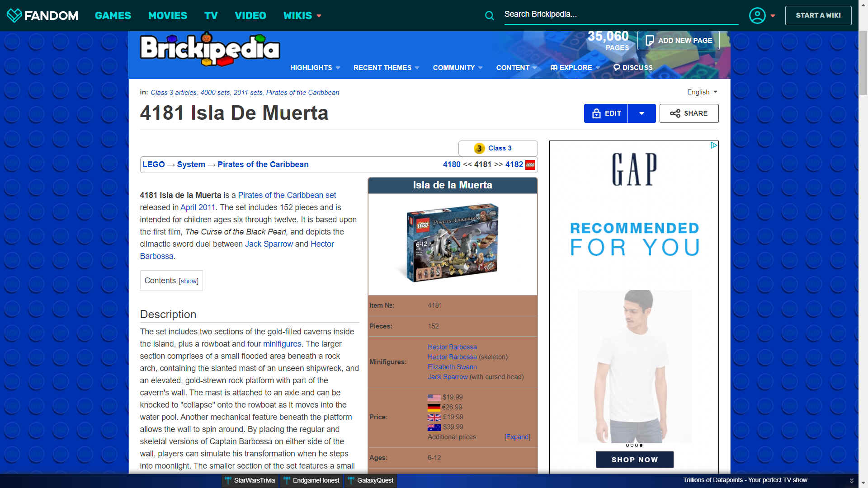Open the Edit dropdown arrow
The width and height of the screenshot is (868, 488).
[642, 113]
